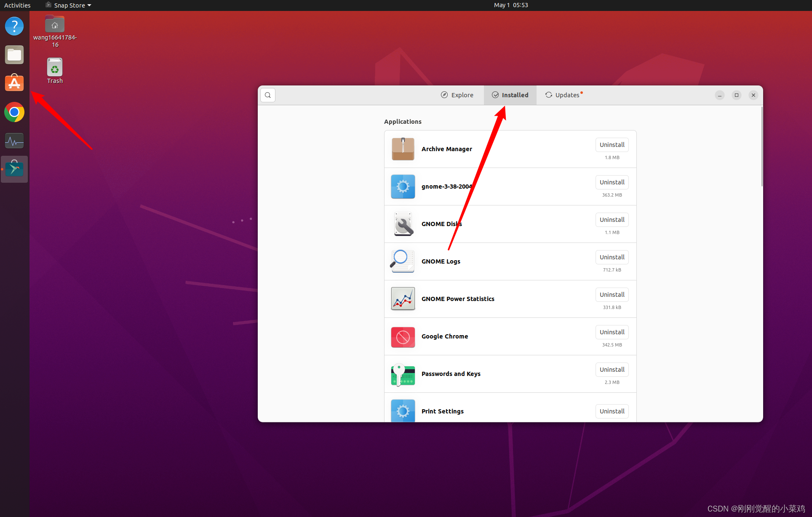Switch to the Updates tab
Screen dimensions: 812x517
[563, 95]
